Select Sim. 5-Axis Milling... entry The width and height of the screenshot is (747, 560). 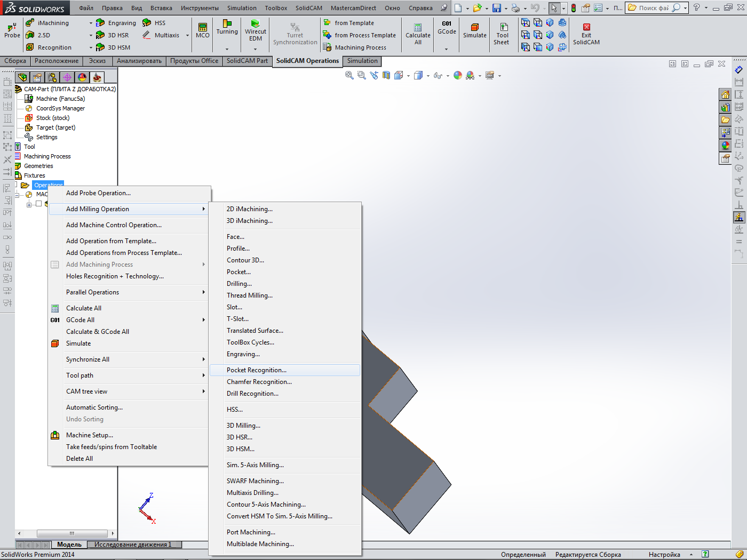pyautogui.click(x=285, y=465)
